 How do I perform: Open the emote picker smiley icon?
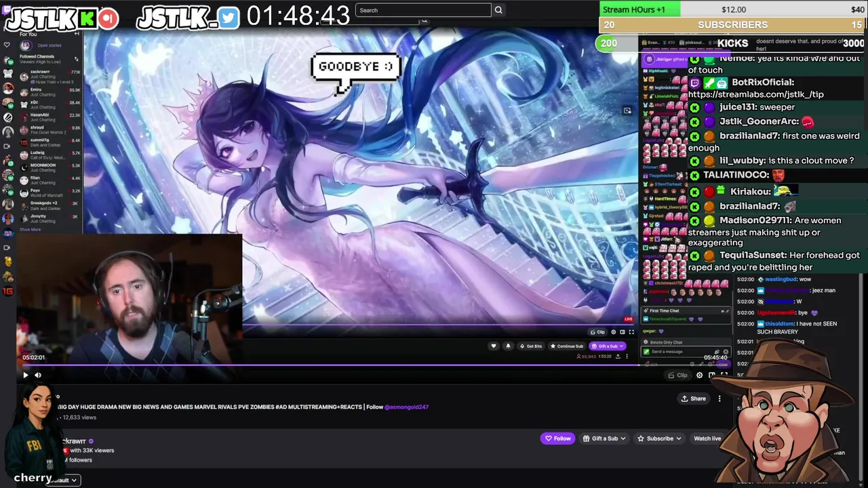click(x=725, y=352)
